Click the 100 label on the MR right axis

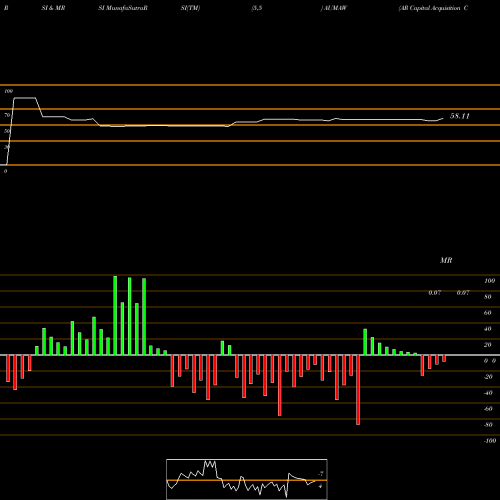[489, 281]
